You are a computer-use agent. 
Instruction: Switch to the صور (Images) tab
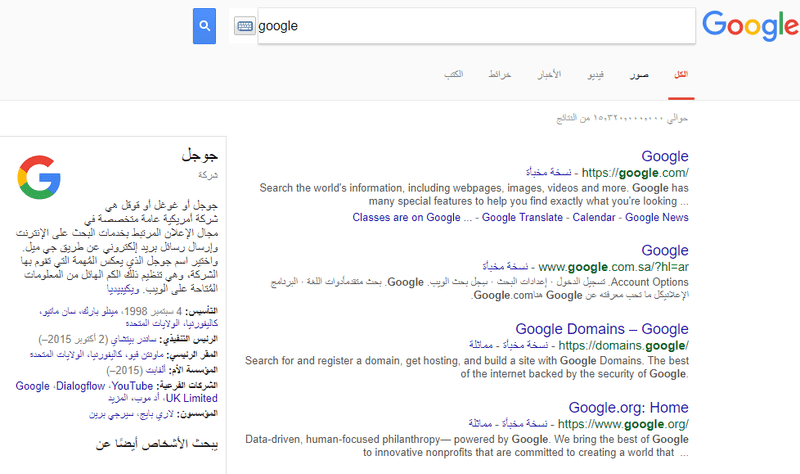(x=640, y=76)
